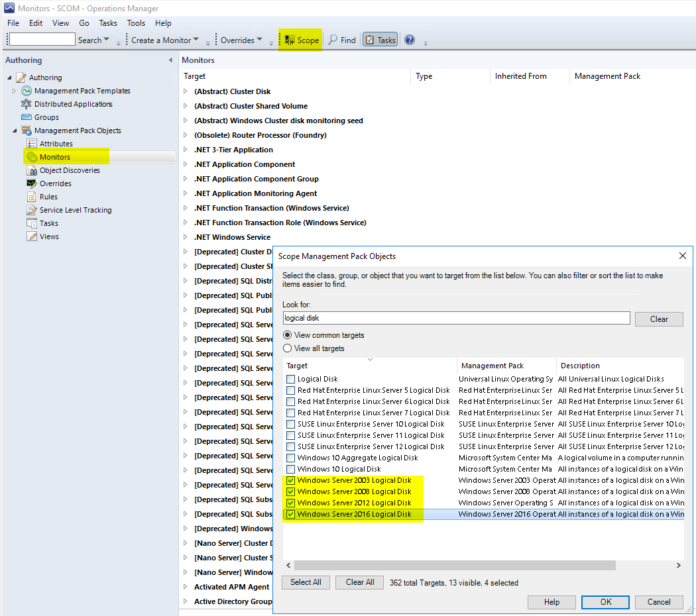Image resolution: width=696 pixels, height=616 pixels.
Task: Click the Views pencil icon
Action: [x=32, y=237]
